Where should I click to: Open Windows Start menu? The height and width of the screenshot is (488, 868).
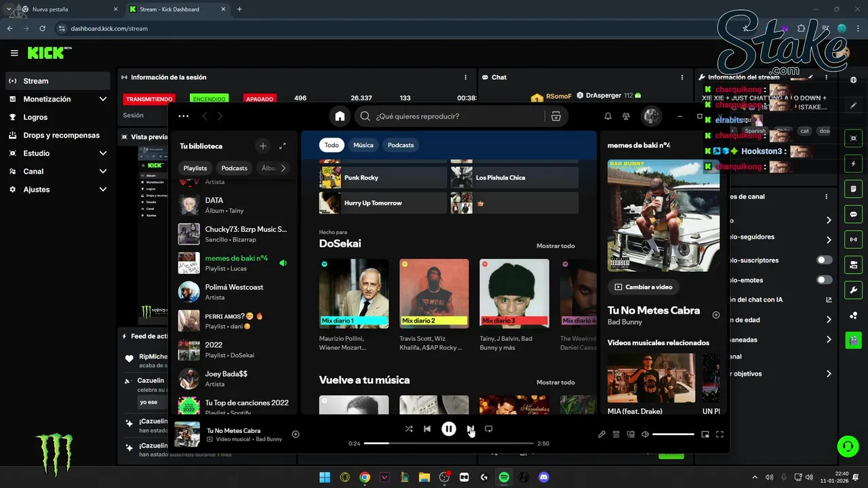(x=325, y=477)
